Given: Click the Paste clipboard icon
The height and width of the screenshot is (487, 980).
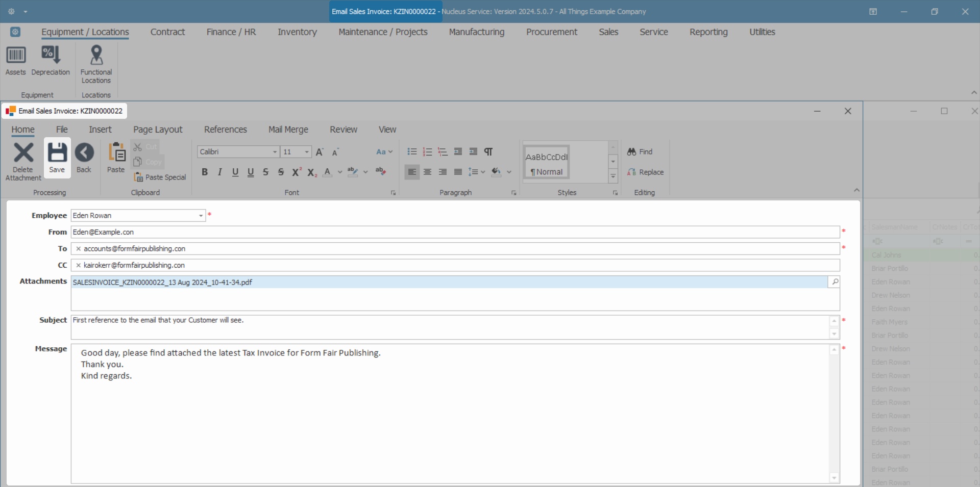Looking at the screenshot, I should [x=116, y=153].
